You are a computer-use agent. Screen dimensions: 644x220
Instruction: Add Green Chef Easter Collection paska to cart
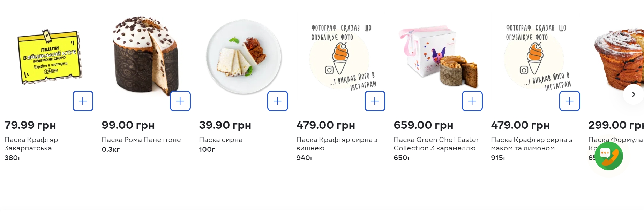pos(472,101)
